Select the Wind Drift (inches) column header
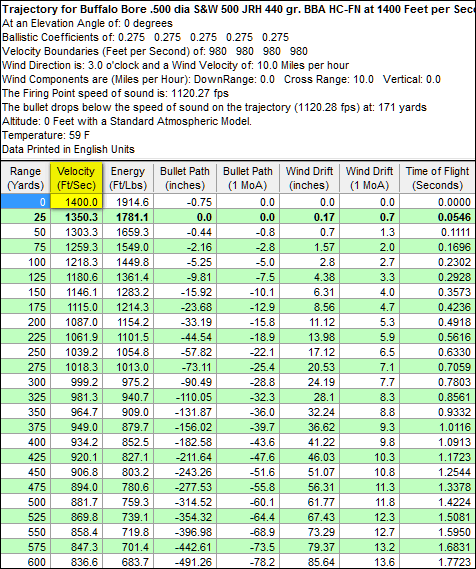 (309, 178)
